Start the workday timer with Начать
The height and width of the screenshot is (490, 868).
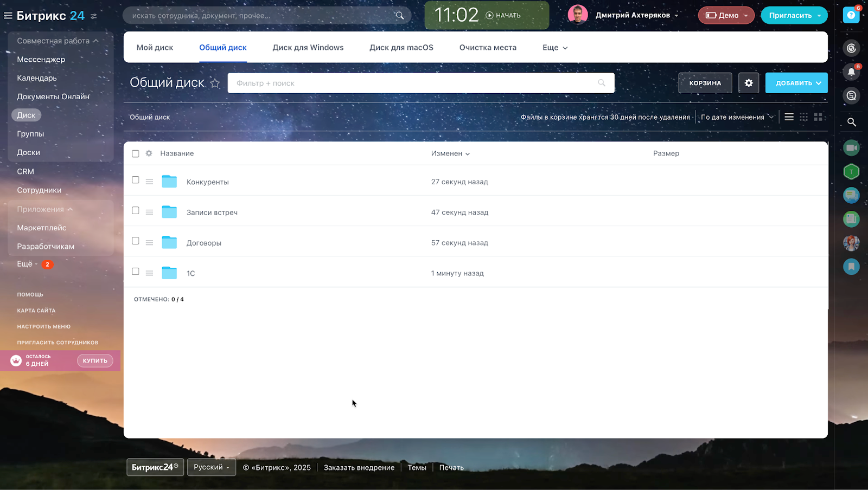click(503, 15)
